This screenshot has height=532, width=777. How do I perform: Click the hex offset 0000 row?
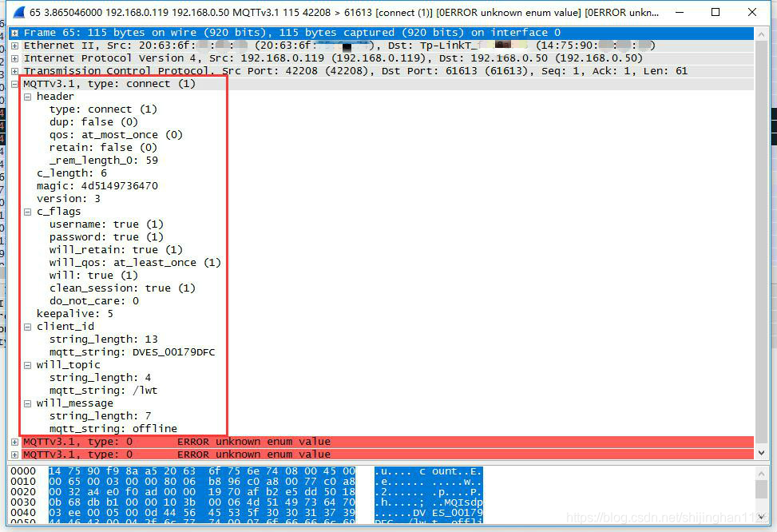[23, 471]
